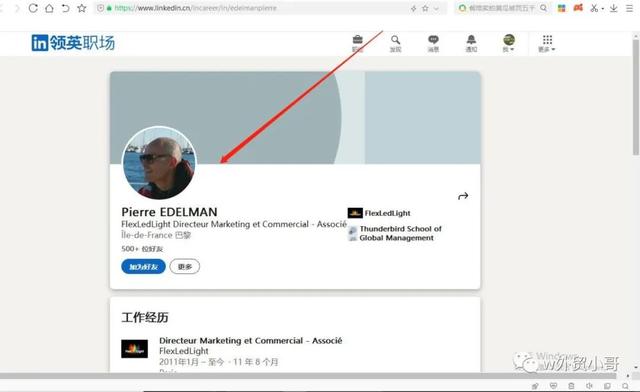Bookmark page with toolbar star icon

pos(82,8)
